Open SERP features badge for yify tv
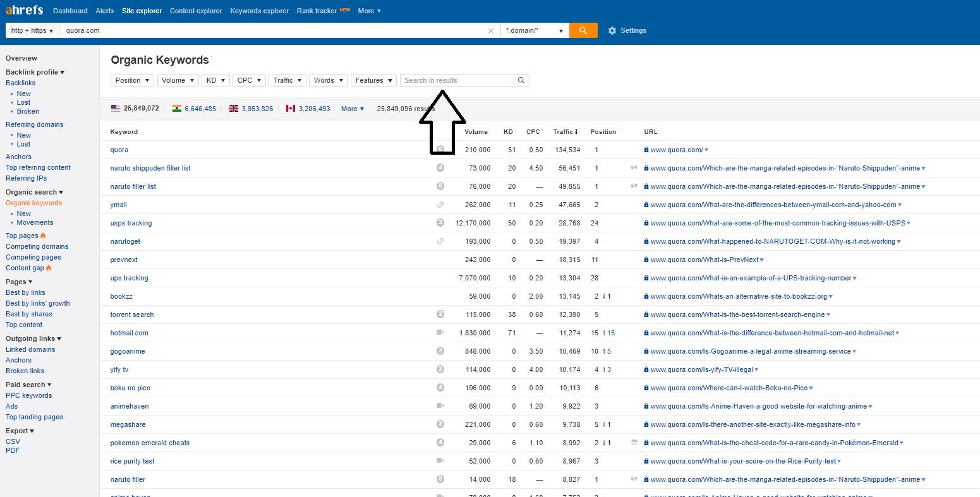This screenshot has height=497, width=980. coord(440,369)
